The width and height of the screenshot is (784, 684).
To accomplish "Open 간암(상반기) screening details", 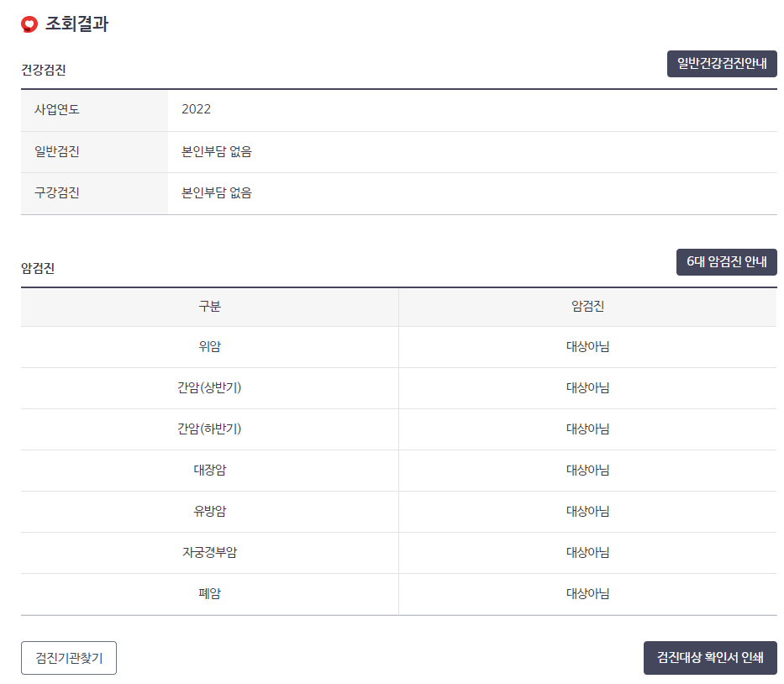I will 208,387.
